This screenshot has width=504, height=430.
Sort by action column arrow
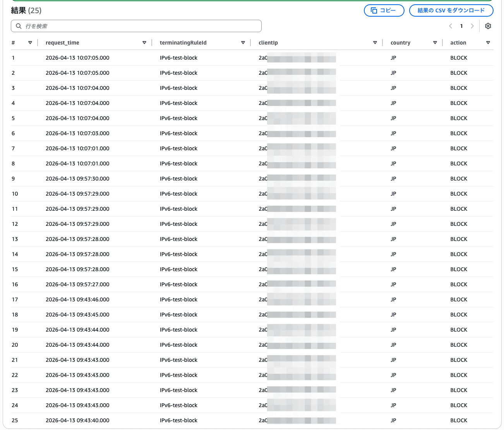(488, 43)
